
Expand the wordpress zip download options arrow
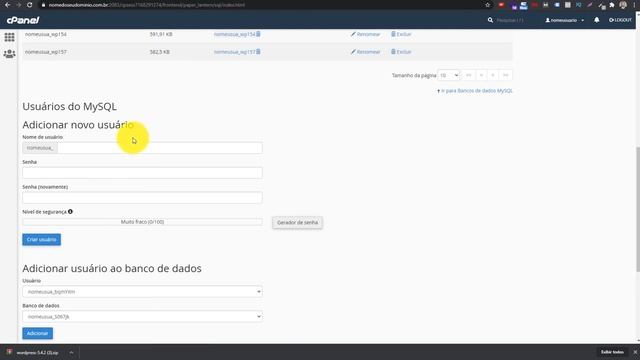71,352
